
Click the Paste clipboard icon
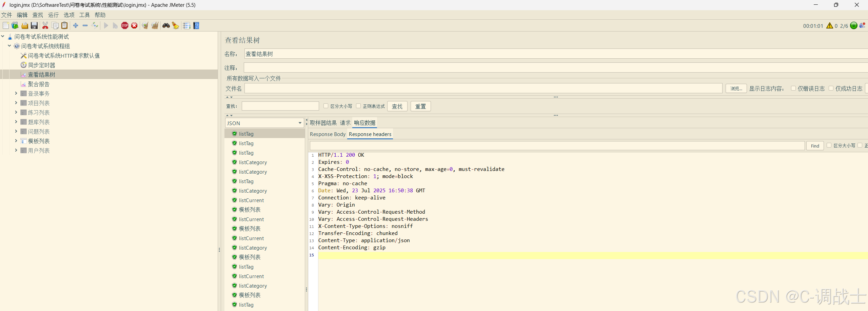pyautogui.click(x=64, y=26)
